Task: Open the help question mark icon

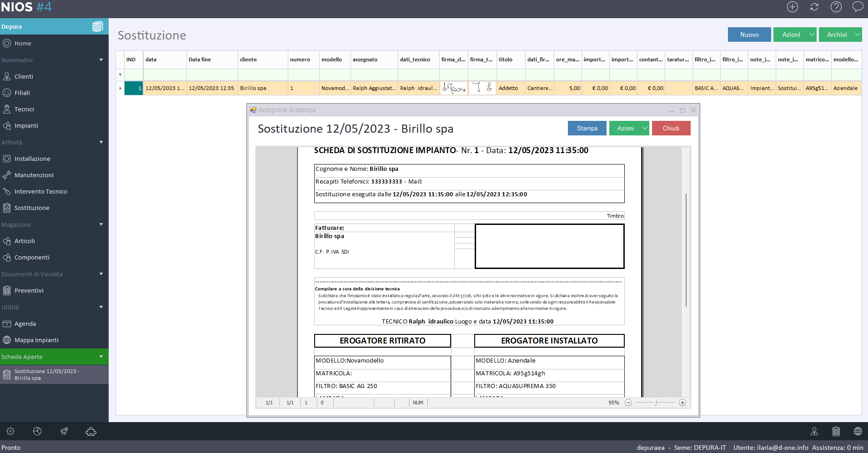Action: click(836, 7)
